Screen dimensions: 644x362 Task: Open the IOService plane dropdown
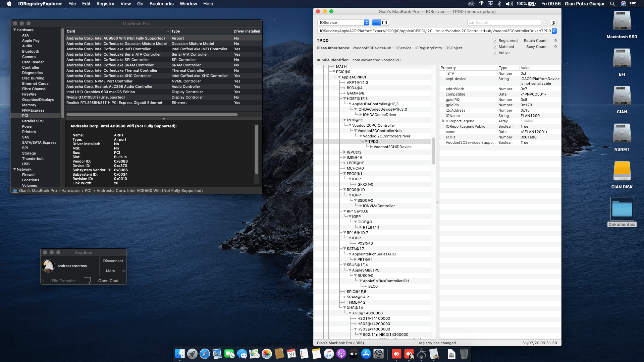[343, 22]
